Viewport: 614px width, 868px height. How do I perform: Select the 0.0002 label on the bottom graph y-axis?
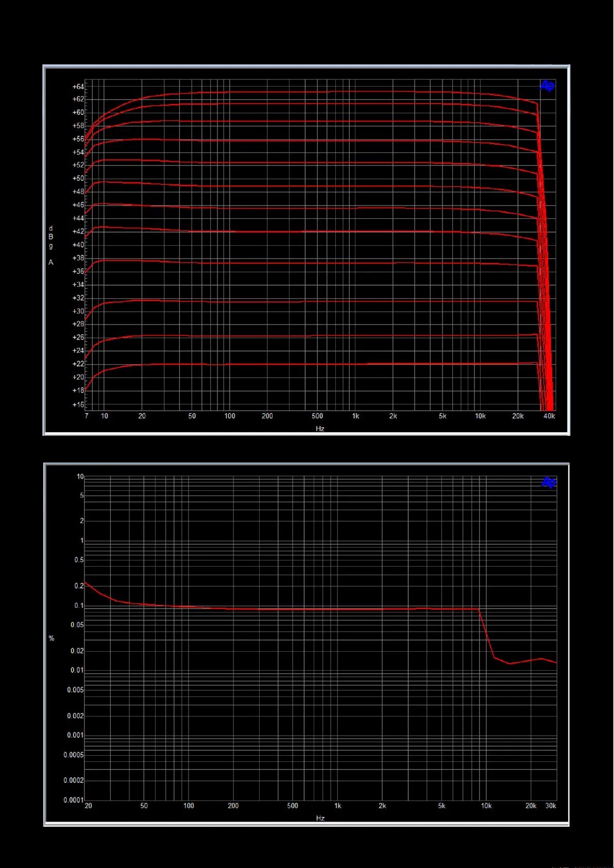coord(74,781)
